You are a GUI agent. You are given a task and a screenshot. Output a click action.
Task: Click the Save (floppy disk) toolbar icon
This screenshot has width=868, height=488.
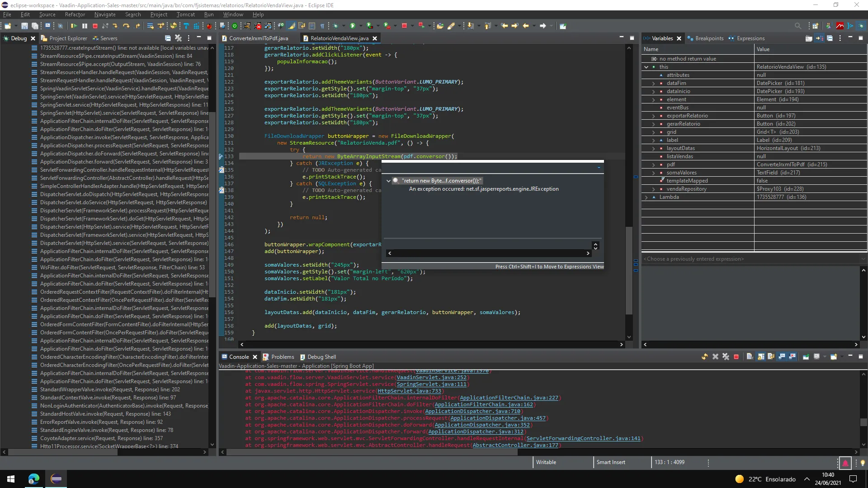(24, 26)
